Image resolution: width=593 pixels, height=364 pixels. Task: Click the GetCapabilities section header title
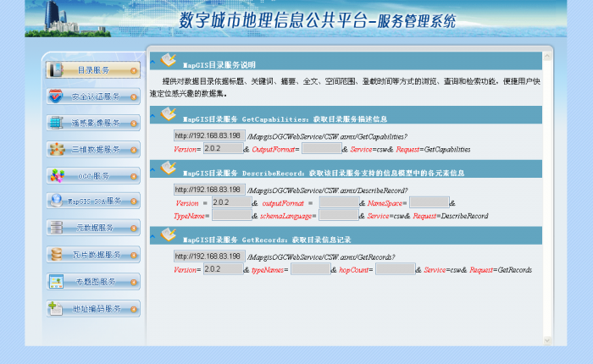point(285,119)
